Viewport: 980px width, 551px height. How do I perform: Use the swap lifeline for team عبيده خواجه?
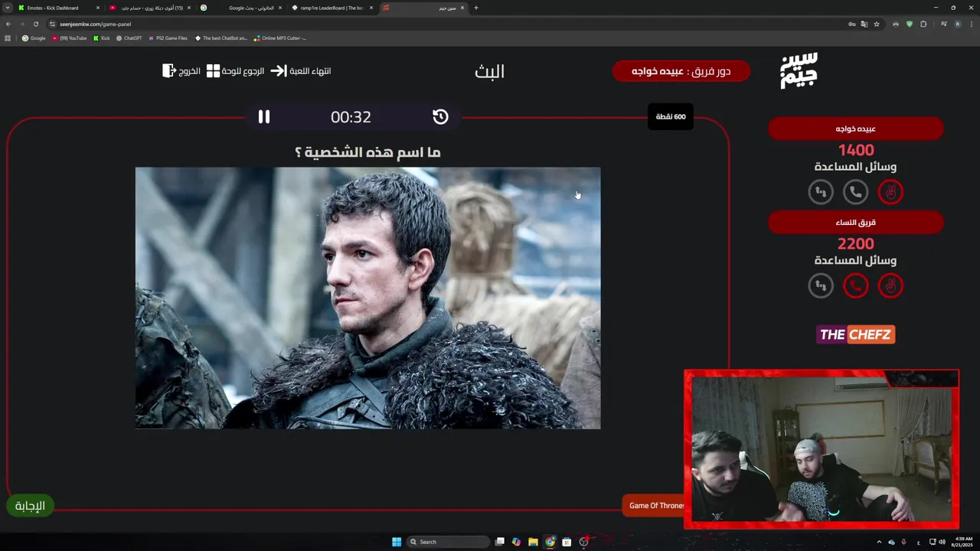click(820, 192)
